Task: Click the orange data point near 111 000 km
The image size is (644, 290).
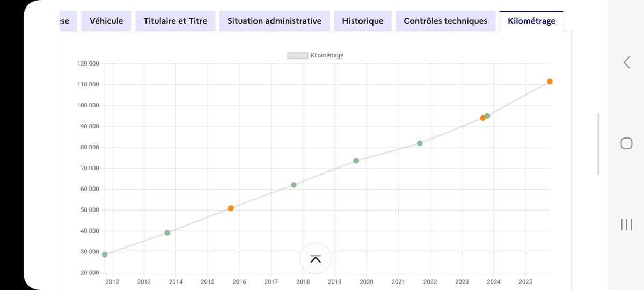Action: [550, 82]
